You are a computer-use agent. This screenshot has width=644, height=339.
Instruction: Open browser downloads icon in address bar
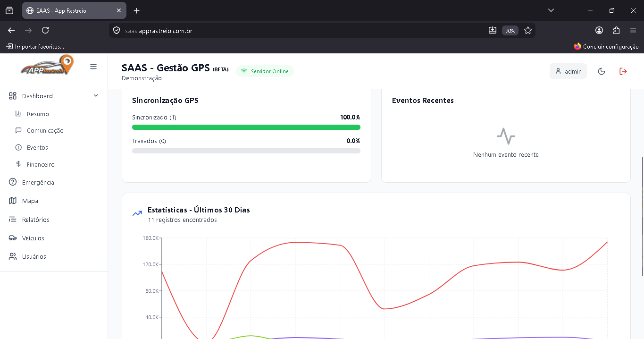click(493, 30)
